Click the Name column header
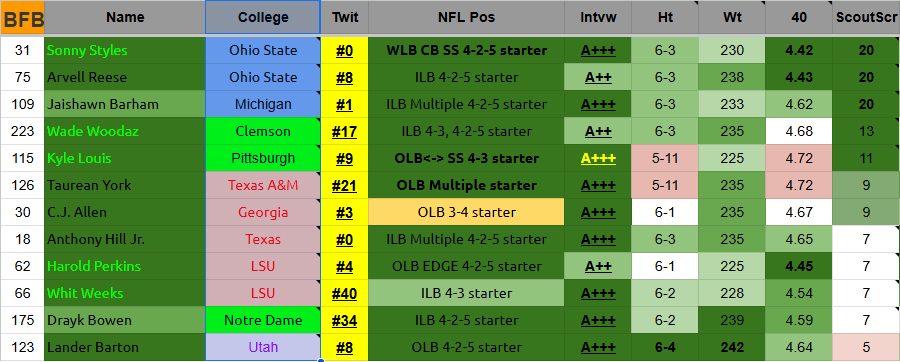900x362 pixels. coord(125,18)
